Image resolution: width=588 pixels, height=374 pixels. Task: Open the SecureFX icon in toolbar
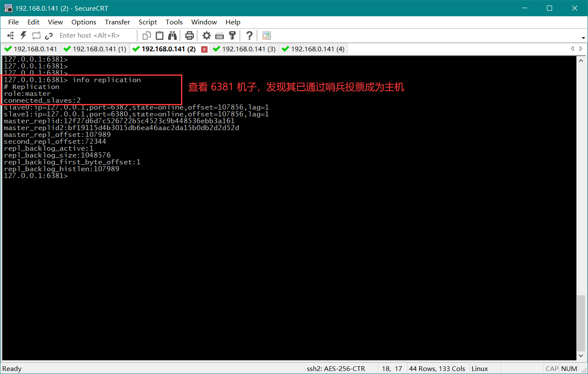(267, 36)
